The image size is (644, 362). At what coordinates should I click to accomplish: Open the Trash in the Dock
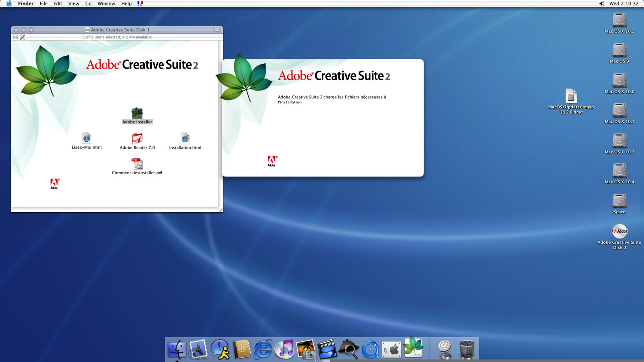(x=466, y=349)
